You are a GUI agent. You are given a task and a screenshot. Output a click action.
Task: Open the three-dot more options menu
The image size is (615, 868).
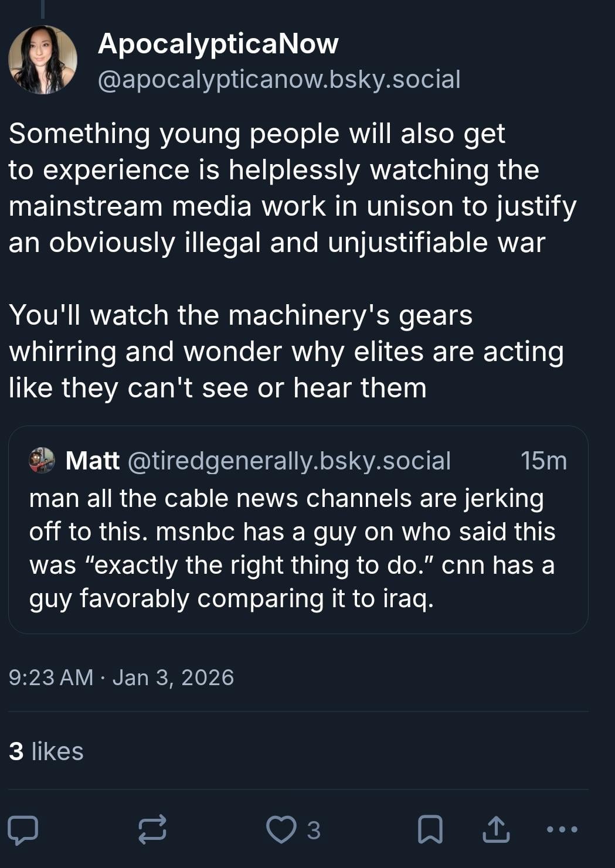pos(562,829)
